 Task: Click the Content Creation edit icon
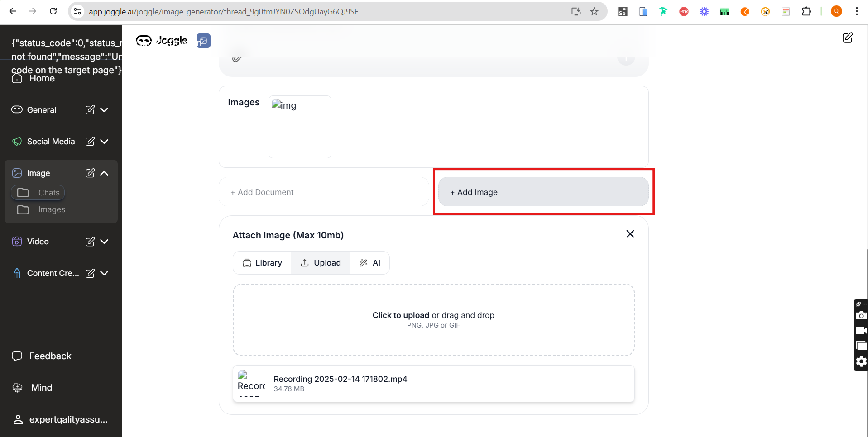[x=90, y=273]
